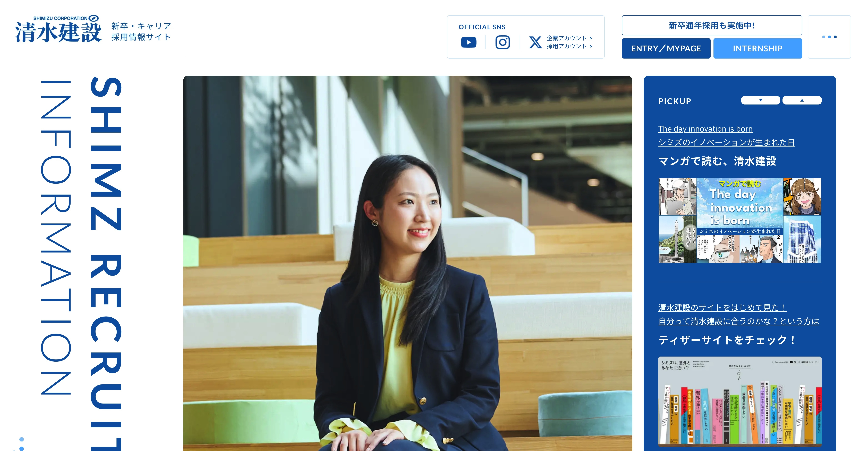Click the arrow beside 企業アカウント

coord(591,38)
